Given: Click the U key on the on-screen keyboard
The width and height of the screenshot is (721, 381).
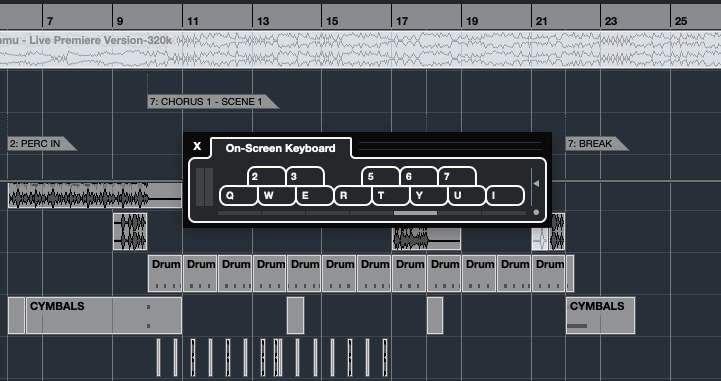Looking at the screenshot, I should tap(467, 196).
